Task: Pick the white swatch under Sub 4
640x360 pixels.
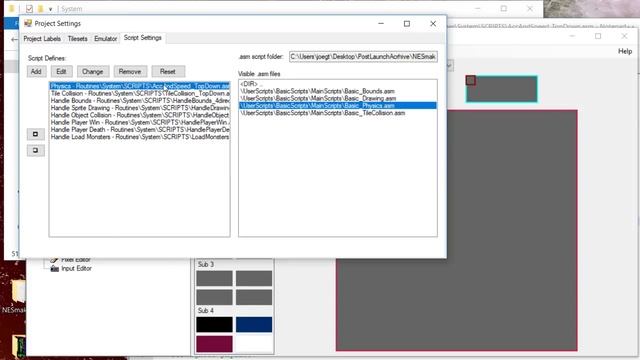Action: (254, 344)
